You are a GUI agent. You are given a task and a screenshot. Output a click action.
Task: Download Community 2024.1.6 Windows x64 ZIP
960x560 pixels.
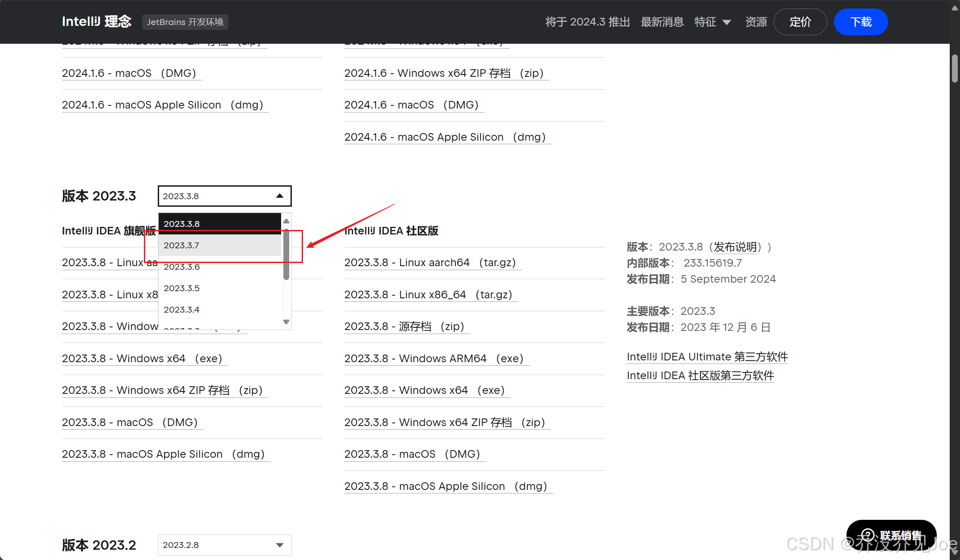tap(446, 73)
